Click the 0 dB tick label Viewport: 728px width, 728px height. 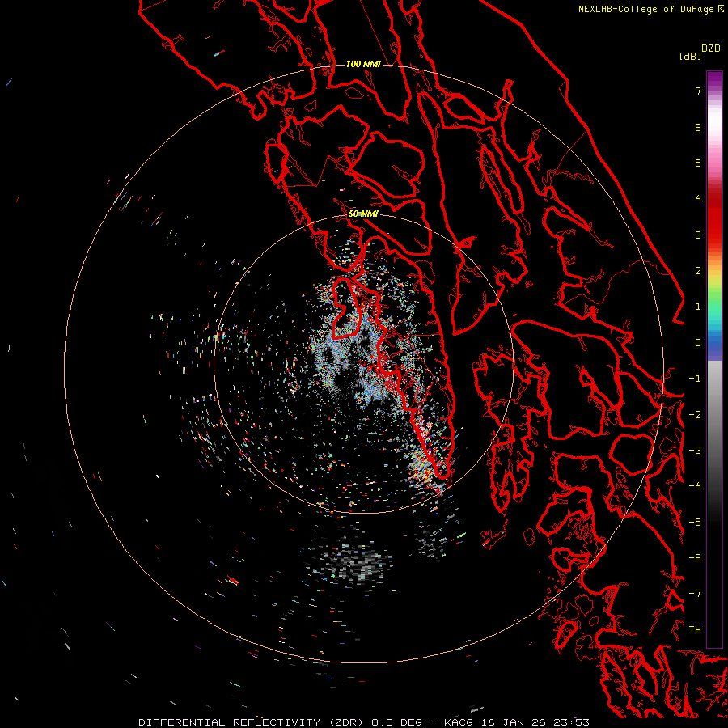point(698,343)
